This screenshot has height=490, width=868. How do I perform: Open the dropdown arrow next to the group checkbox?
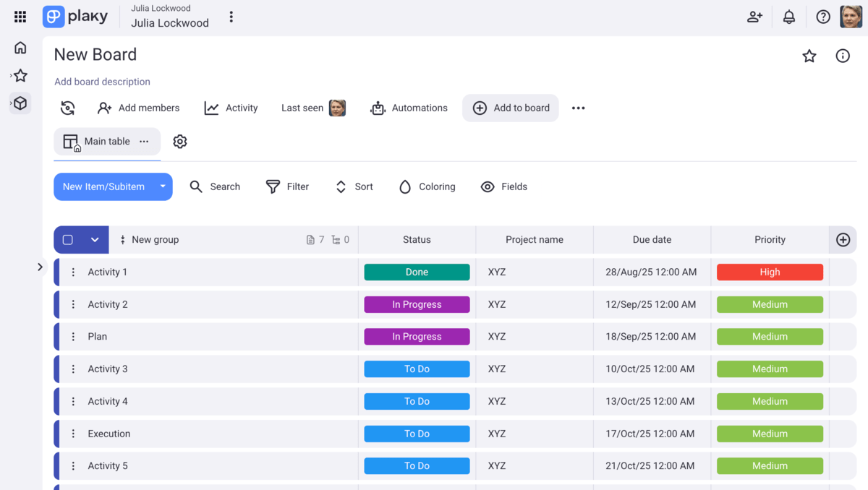(x=95, y=239)
